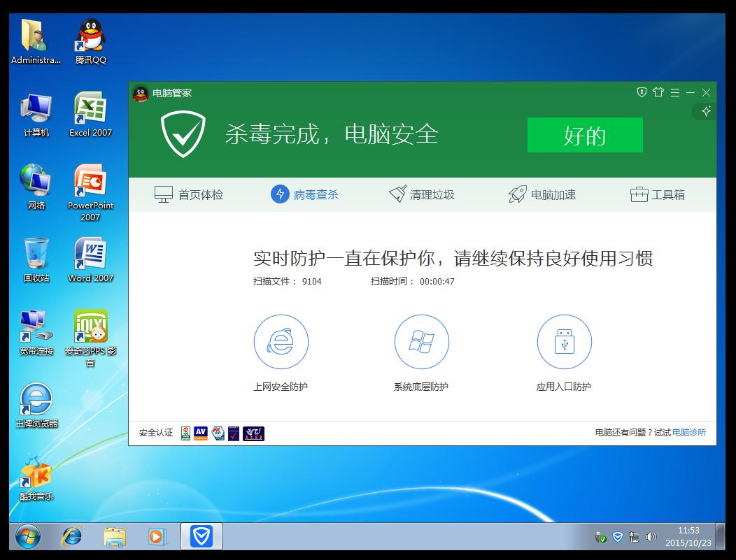Image resolution: width=736 pixels, height=560 pixels.
Task: Select the 王牌浏览器 desktop shortcut
Action: [36, 405]
